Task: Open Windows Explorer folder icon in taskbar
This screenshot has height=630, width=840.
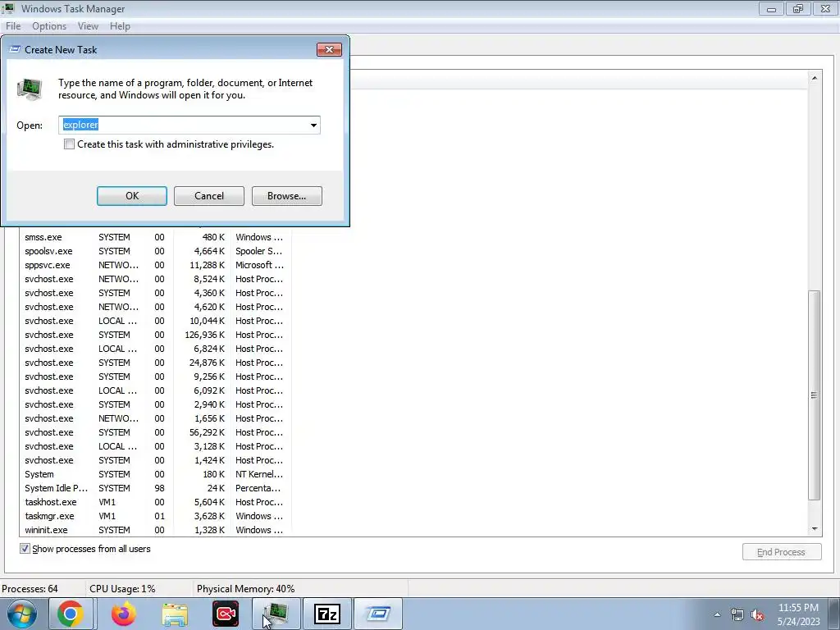Action: tap(176, 614)
